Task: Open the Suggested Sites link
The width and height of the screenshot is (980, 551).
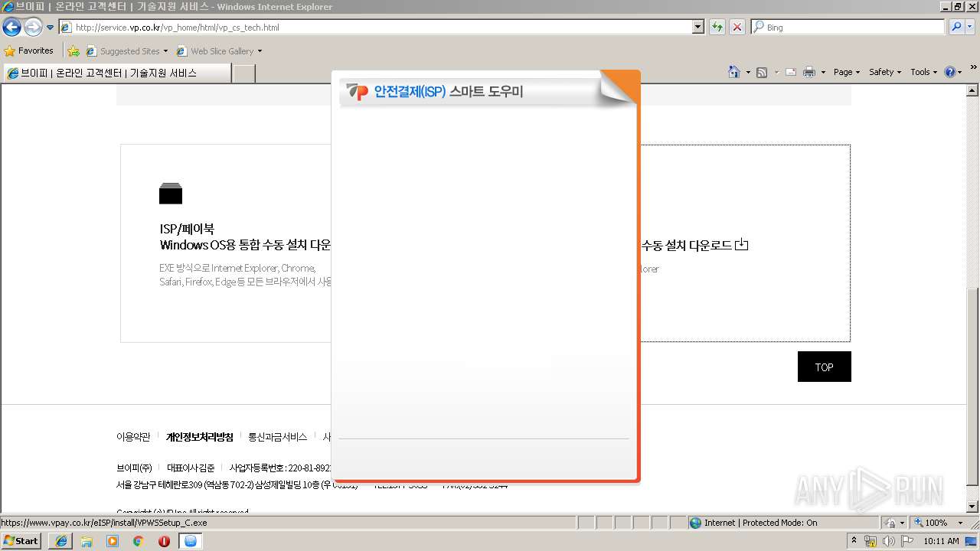Action: point(126,51)
